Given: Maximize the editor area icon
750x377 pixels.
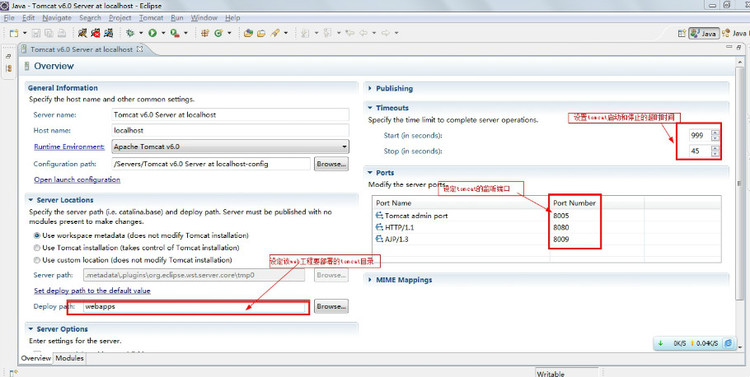Looking at the screenshot, I should click(739, 47).
